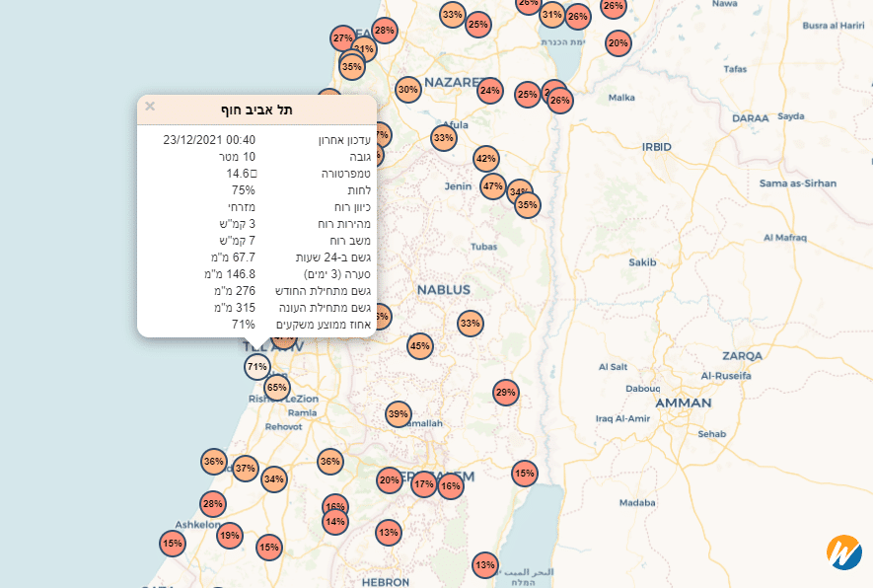Select the 33% marker east of Nablus
873x588 pixels.
coord(471,324)
